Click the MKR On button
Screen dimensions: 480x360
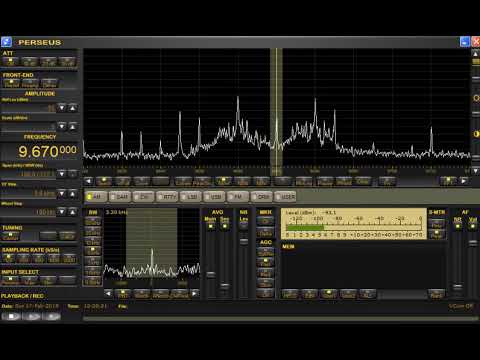(x=266, y=221)
